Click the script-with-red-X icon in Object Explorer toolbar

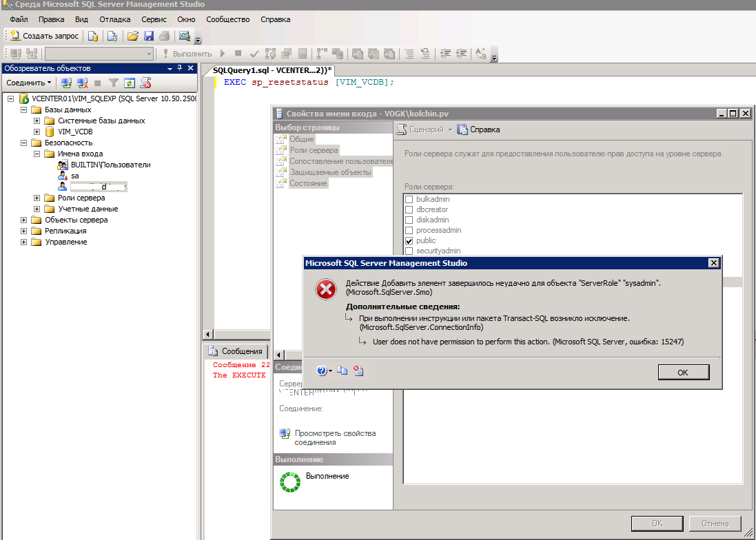tap(145, 83)
